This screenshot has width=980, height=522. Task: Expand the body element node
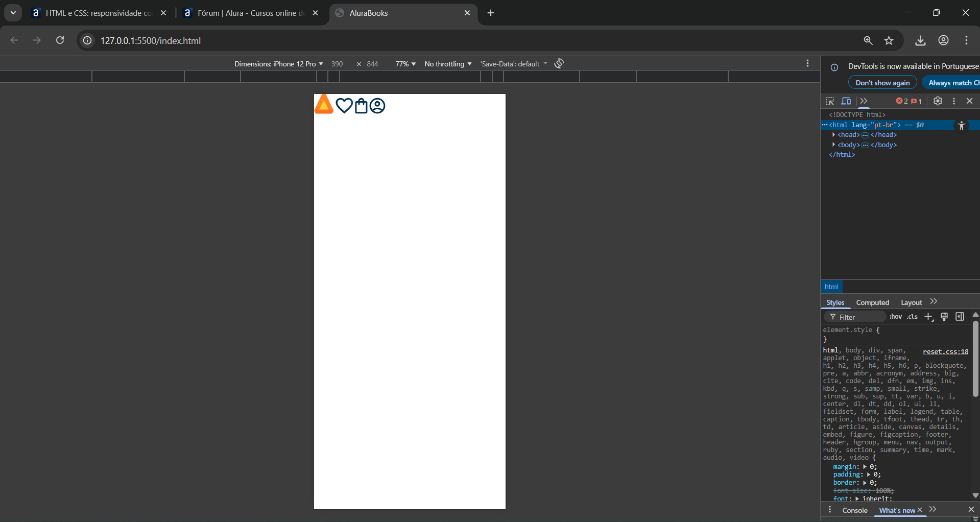(833, 145)
